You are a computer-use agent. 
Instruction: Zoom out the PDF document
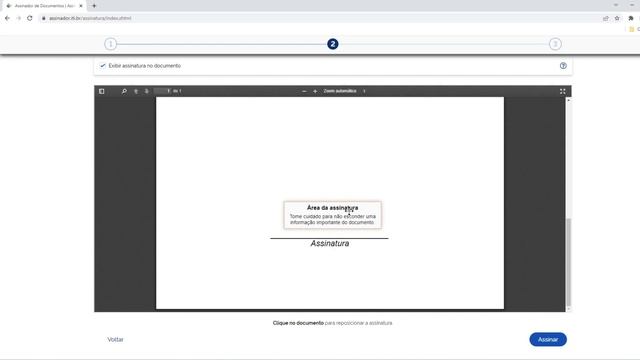point(304,91)
